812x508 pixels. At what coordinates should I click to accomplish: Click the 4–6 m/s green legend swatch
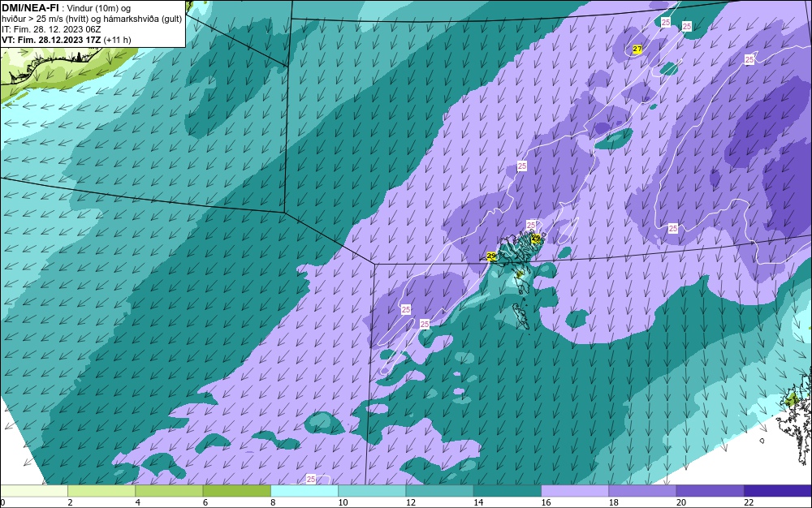(170, 491)
